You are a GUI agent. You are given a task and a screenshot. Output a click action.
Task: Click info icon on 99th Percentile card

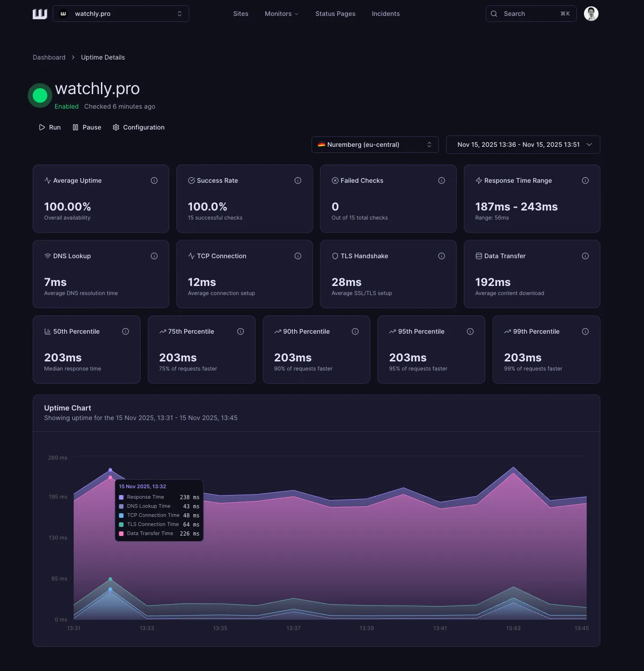pyautogui.click(x=585, y=331)
